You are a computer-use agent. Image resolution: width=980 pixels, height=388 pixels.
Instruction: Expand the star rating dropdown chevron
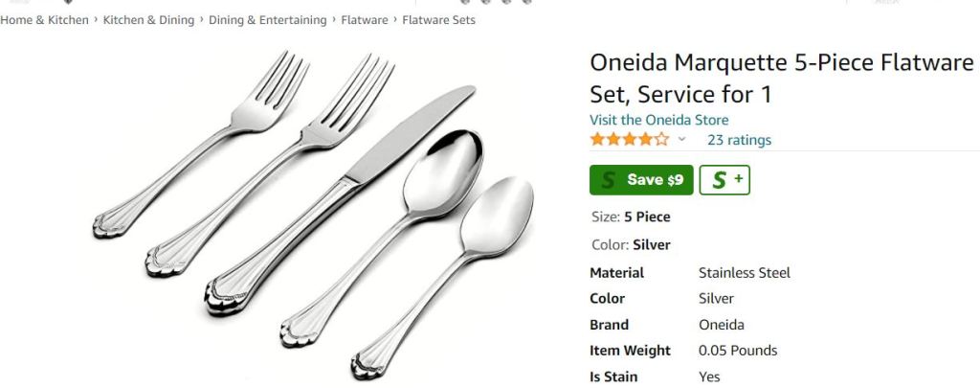pyautogui.click(x=681, y=140)
